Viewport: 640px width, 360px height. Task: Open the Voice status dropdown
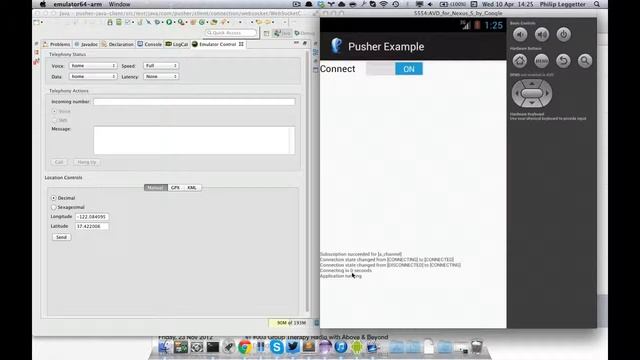point(93,66)
